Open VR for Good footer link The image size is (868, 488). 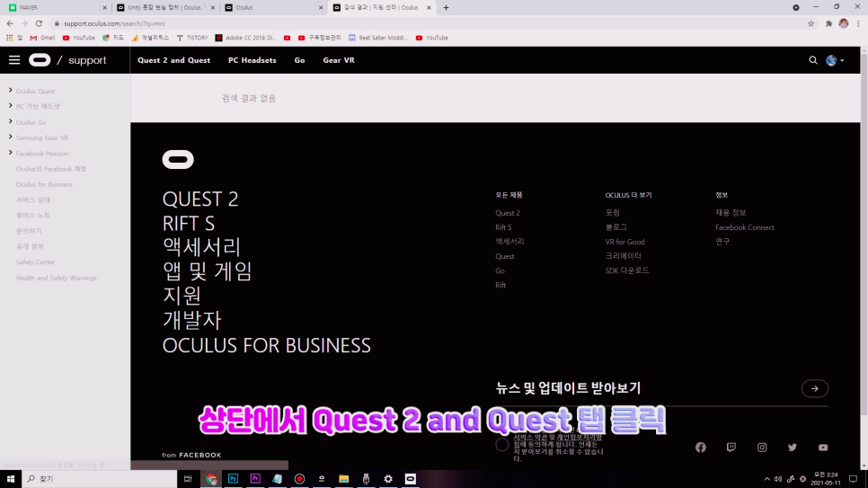[x=624, y=242]
